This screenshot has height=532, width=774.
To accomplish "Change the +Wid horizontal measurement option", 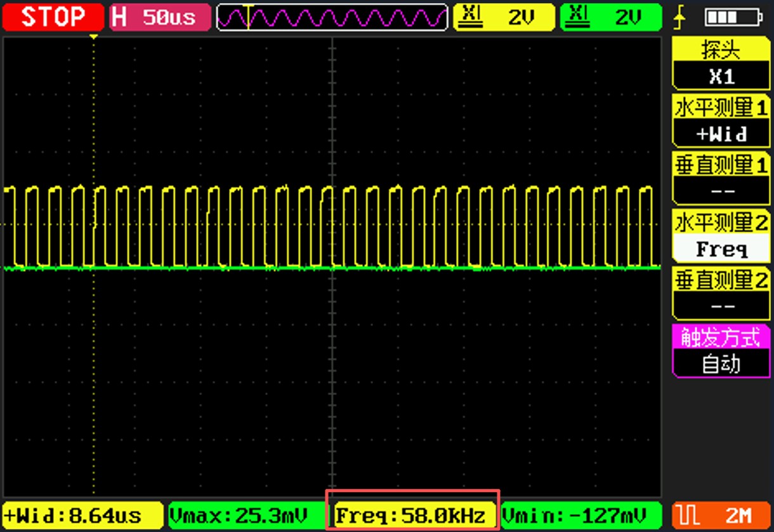I will point(721,134).
